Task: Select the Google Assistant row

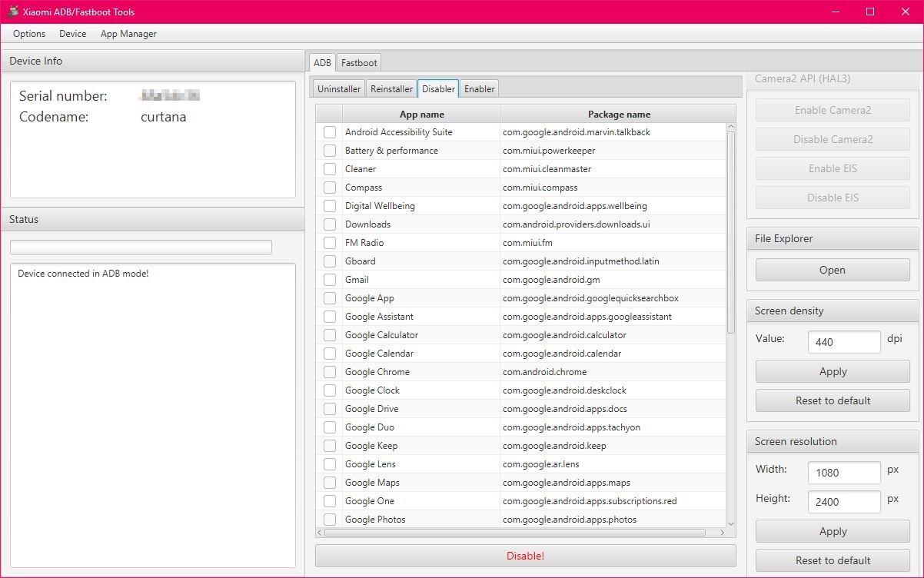Action: coord(520,317)
